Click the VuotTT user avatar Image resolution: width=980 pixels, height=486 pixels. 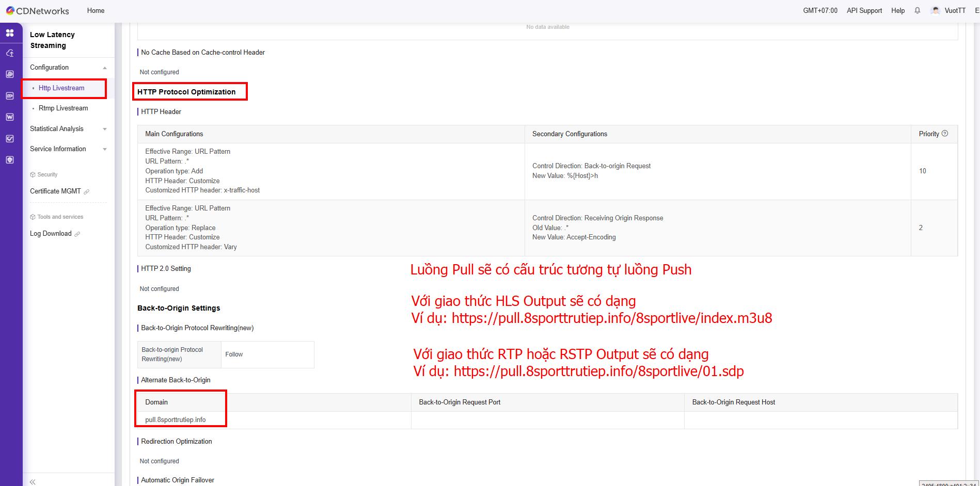coord(935,10)
